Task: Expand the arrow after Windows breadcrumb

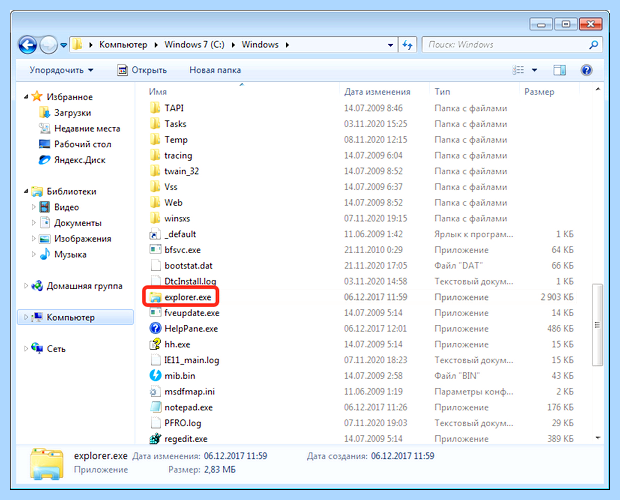Action: click(287, 45)
